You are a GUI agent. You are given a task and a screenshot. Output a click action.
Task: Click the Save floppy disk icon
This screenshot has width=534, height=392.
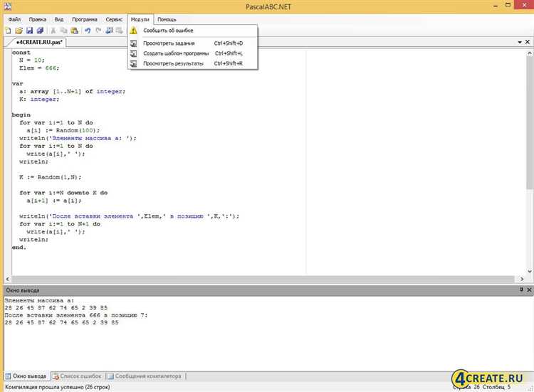(x=30, y=31)
